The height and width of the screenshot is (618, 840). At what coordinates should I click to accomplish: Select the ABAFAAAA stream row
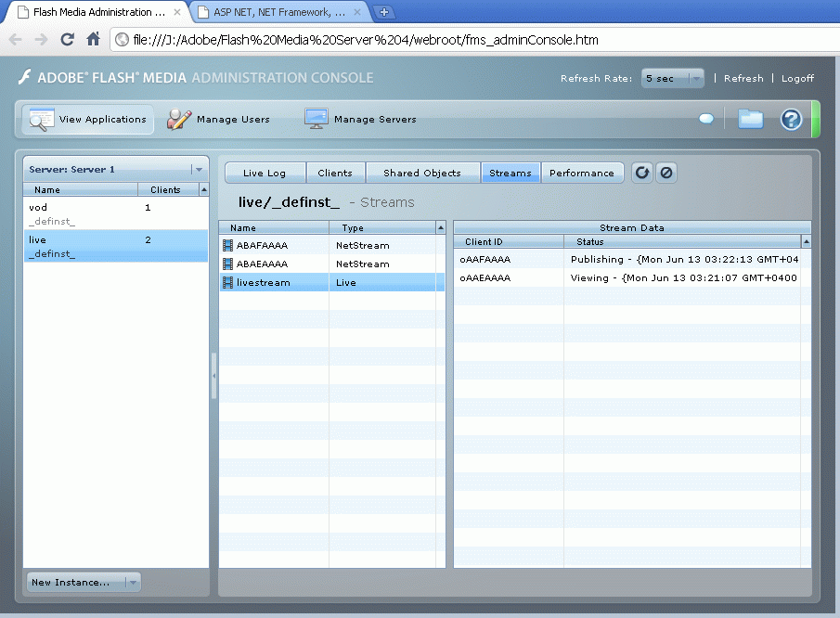pos(331,245)
